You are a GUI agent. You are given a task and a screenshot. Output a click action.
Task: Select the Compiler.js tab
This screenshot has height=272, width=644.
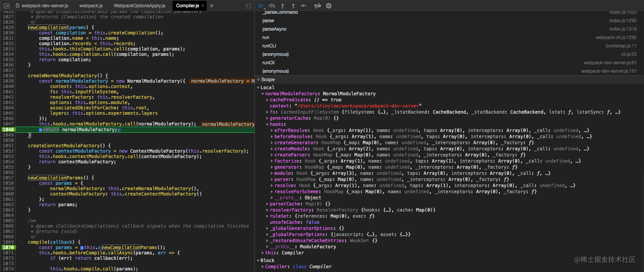point(187,6)
